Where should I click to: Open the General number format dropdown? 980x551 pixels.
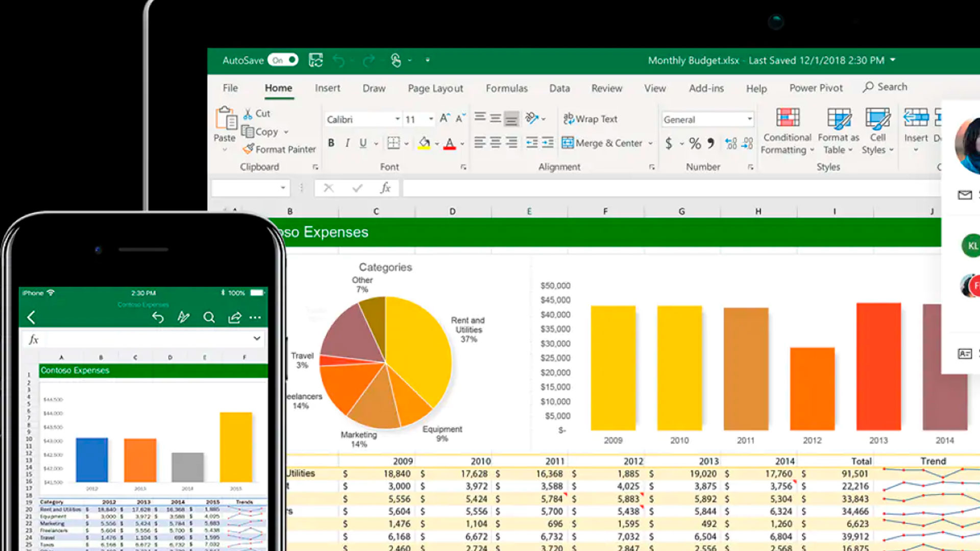[749, 119]
